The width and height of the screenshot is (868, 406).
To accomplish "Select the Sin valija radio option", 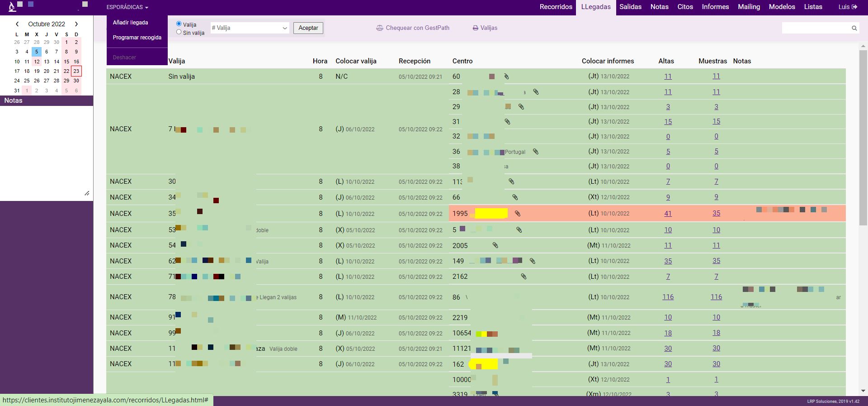I will [179, 32].
